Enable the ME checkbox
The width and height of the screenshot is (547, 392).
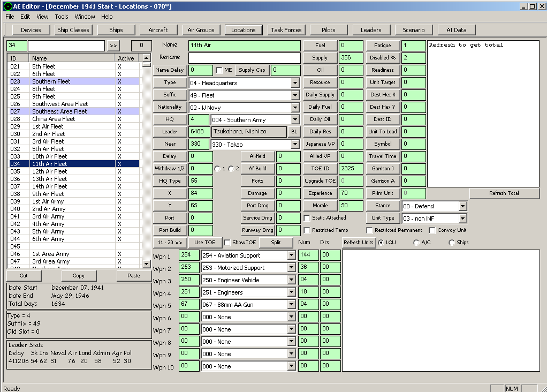pyautogui.click(x=219, y=70)
